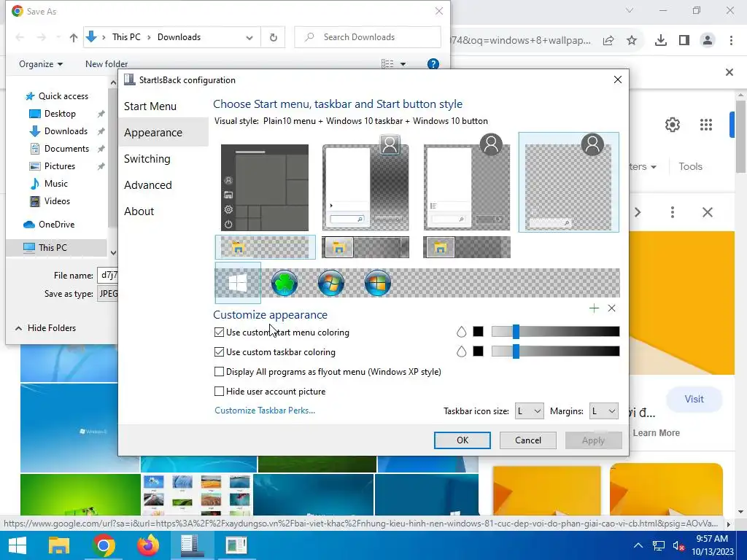The image size is (747, 560).
Task: Pick the Windows 7 start orb
Action: tap(331, 283)
